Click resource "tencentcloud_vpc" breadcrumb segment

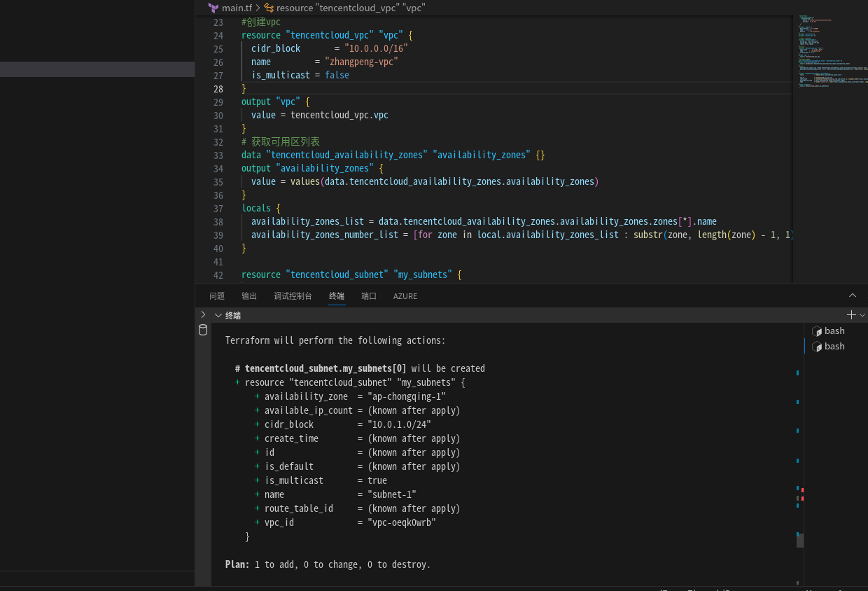tap(351, 8)
